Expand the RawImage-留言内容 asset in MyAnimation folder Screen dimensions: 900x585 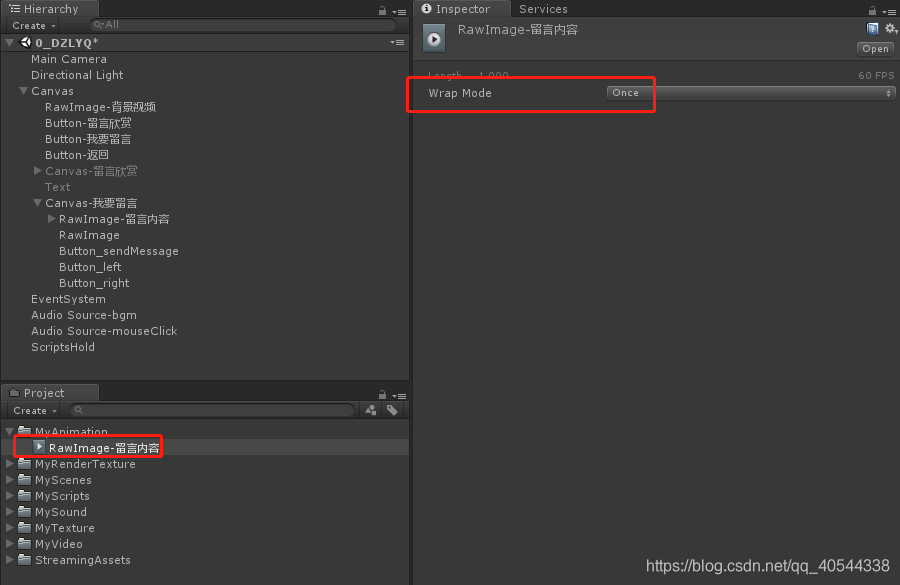tap(39, 446)
